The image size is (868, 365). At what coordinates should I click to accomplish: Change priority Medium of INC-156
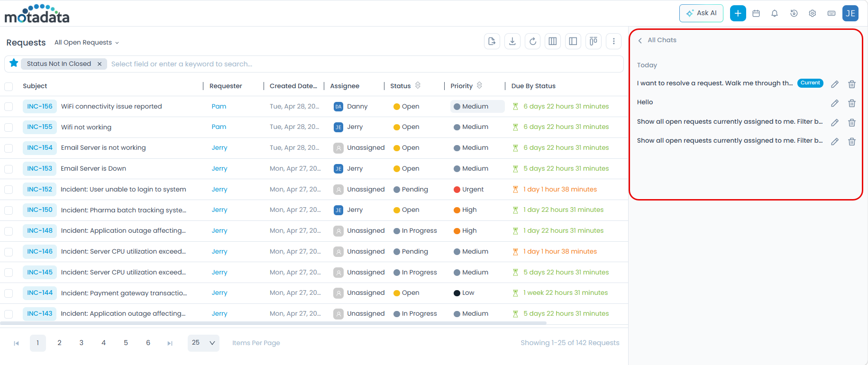[477, 106]
